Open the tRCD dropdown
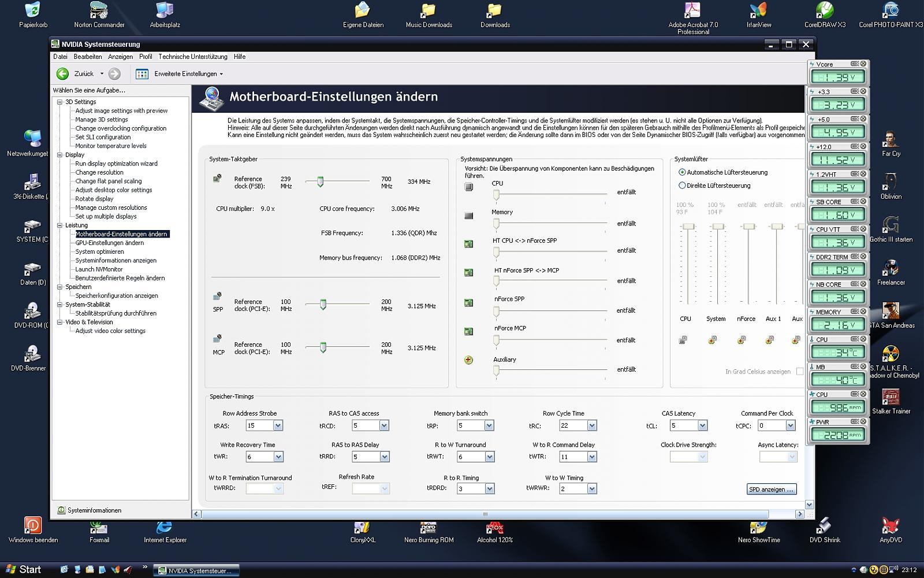The height and width of the screenshot is (578, 924). [x=384, y=425]
